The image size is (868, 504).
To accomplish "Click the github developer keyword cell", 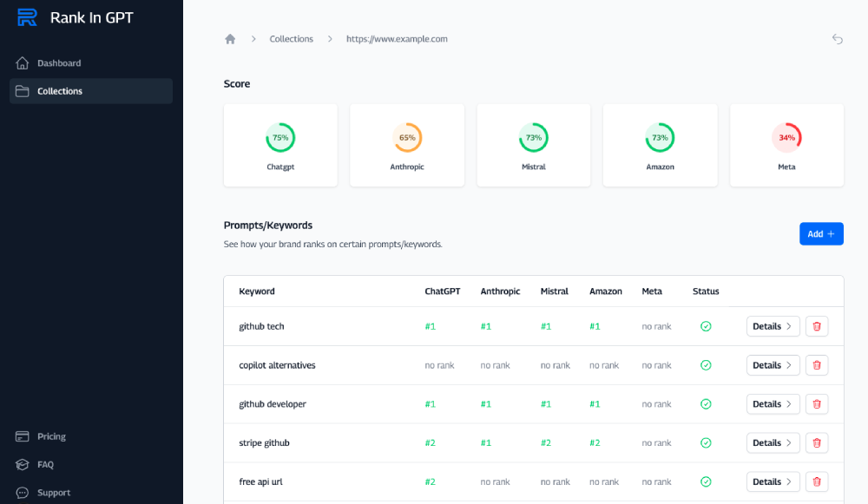I will coord(273,404).
